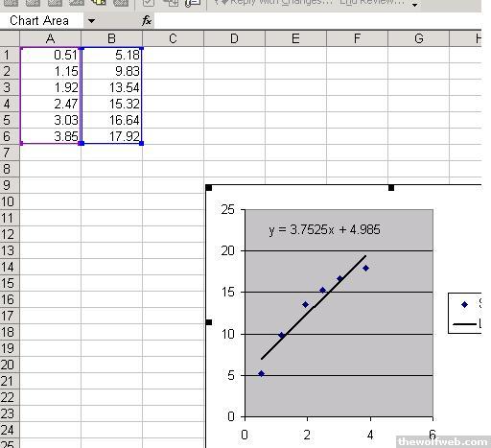Click the chart's left-middle sizing handle

[x=209, y=322]
